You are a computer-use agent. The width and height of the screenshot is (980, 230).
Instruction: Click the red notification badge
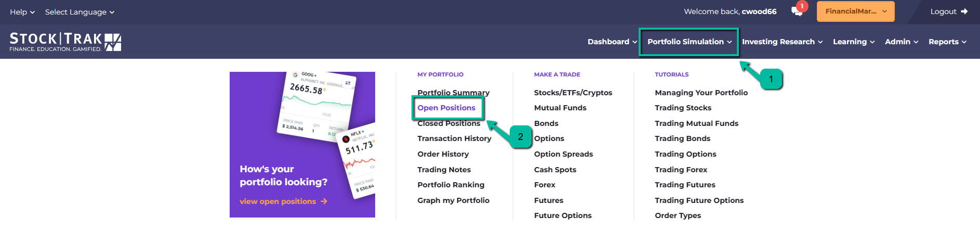click(802, 6)
